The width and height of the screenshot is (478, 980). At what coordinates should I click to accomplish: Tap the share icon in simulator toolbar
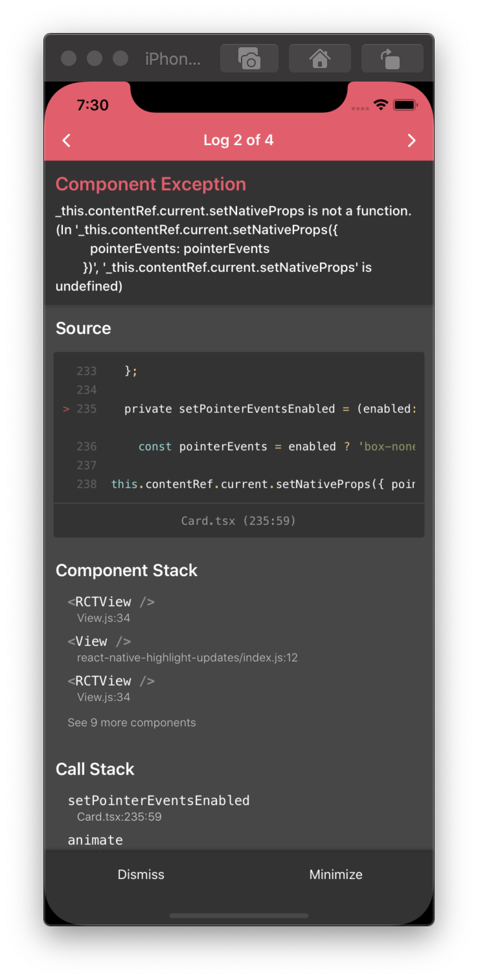click(x=392, y=58)
